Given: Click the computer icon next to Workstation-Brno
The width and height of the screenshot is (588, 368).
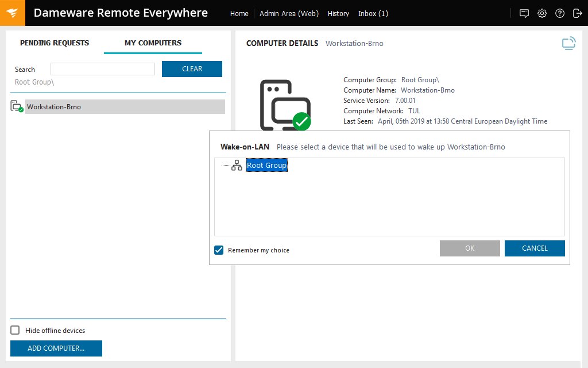Looking at the screenshot, I should 16,106.
